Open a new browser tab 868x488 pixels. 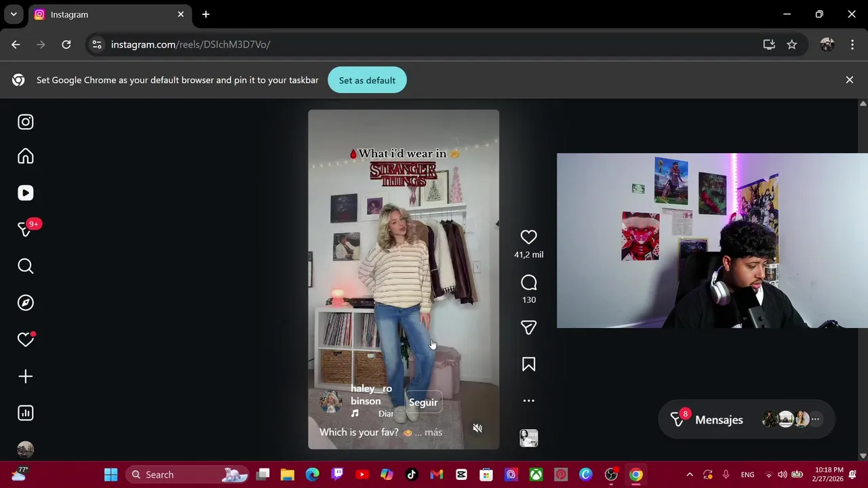205,14
